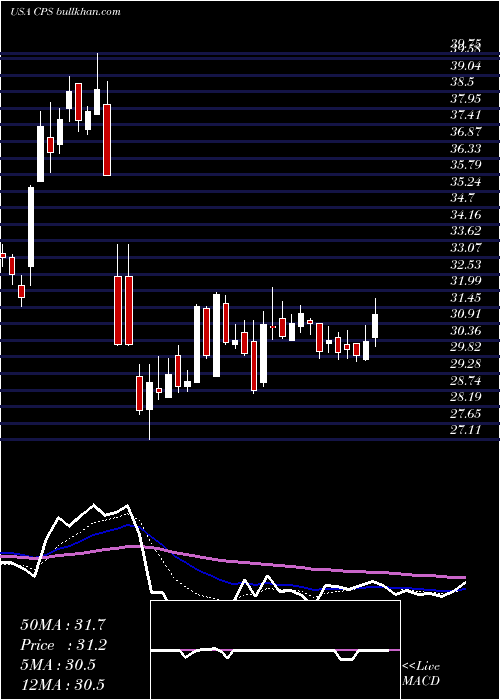Click the 35.79 price axis label
This screenshot has width=500, height=700.
(466, 165)
